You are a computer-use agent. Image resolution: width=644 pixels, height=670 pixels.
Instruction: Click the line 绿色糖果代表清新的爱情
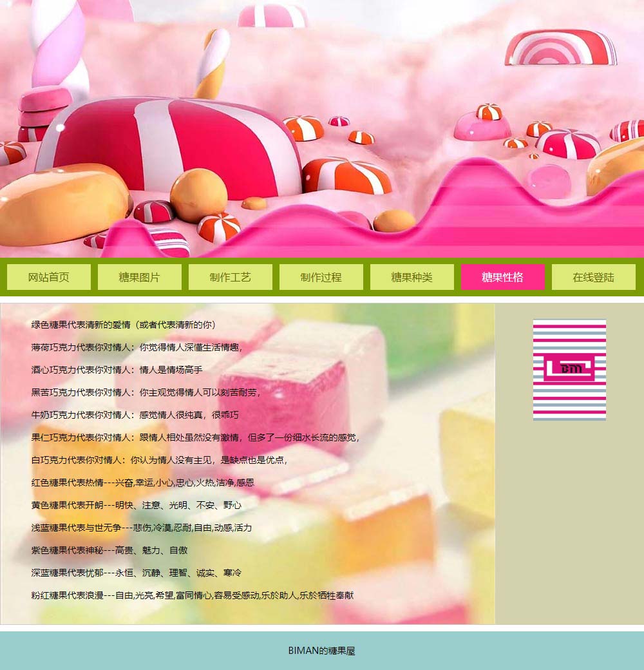coord(124,325)
